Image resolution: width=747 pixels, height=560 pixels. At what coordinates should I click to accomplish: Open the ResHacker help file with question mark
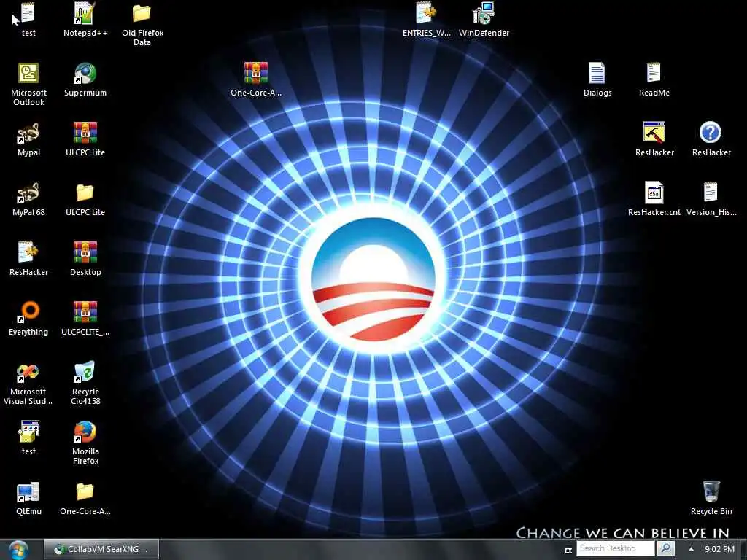click(711, 133)
